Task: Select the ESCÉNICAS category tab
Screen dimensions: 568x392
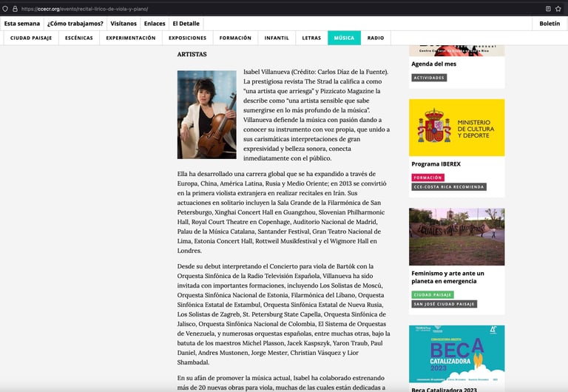Action: (x=79, y=38)
